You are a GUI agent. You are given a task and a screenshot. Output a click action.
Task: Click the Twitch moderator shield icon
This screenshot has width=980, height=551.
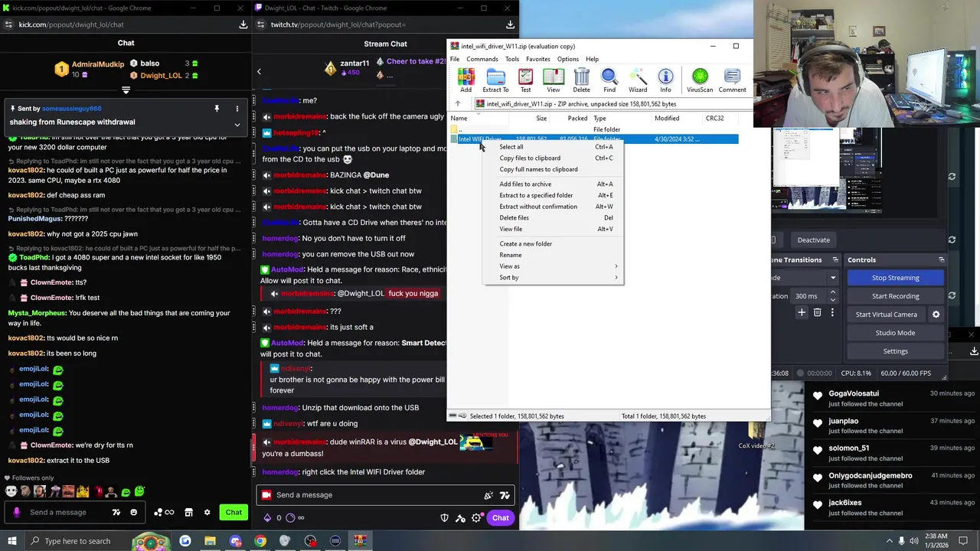[445, 518]
